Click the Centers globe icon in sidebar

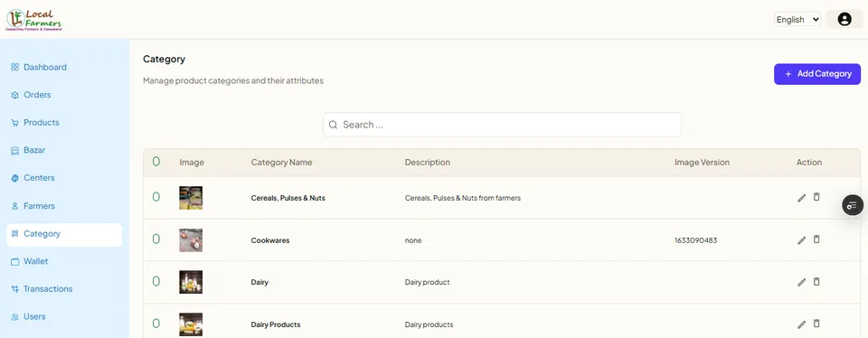15,178
